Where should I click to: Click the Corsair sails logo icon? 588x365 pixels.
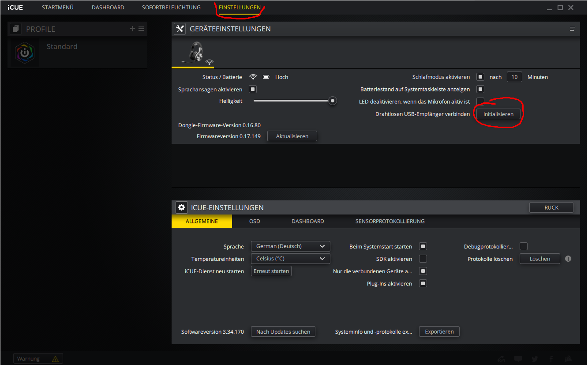pos(568,359)
